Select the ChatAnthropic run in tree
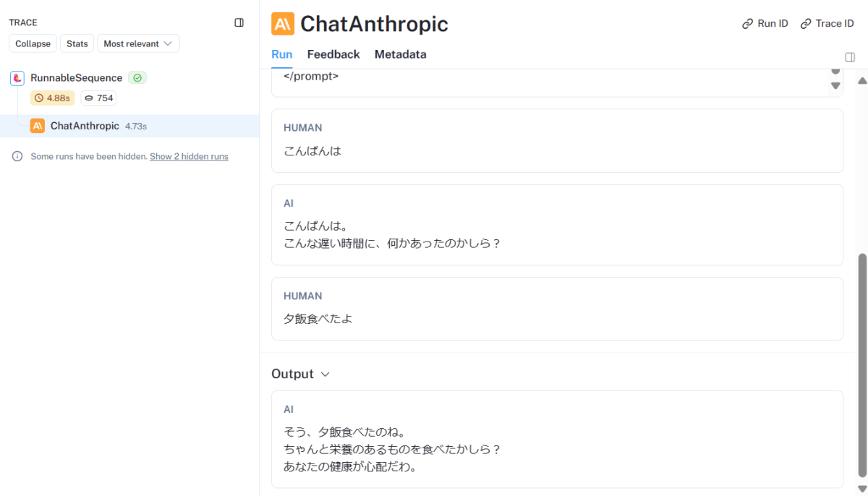 point(85,126)
